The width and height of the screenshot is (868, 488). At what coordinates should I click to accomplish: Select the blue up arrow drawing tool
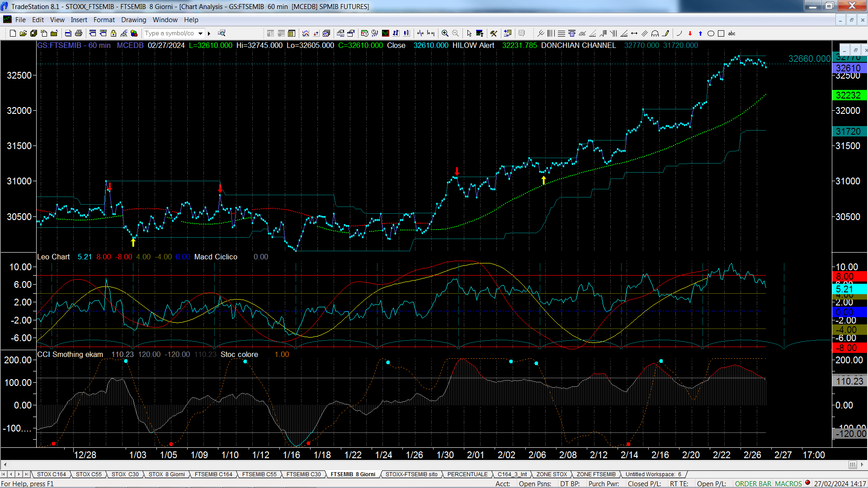coord(700,33)
